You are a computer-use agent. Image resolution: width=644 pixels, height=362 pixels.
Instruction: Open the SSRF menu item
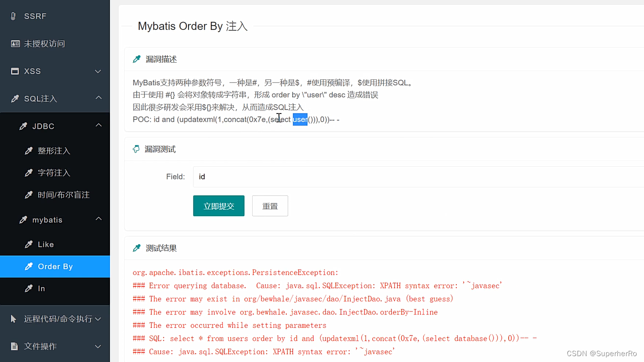click(x=55, y=16)
